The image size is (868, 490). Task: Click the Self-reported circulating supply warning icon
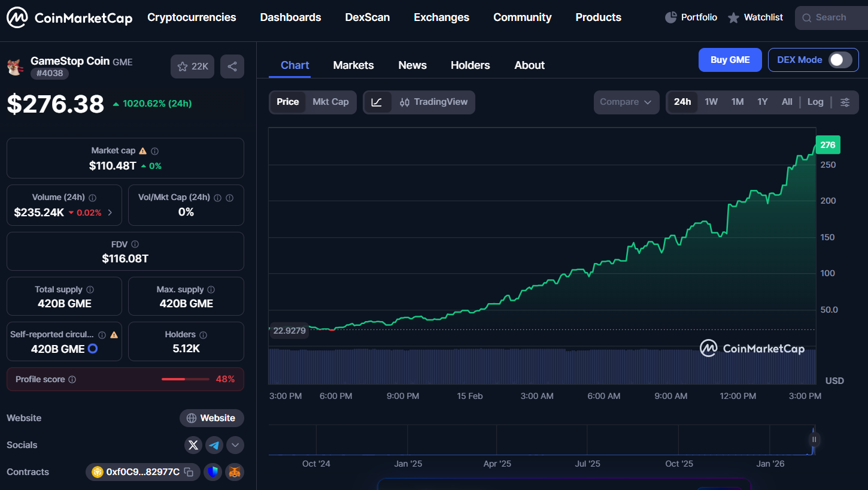[114, 335]
